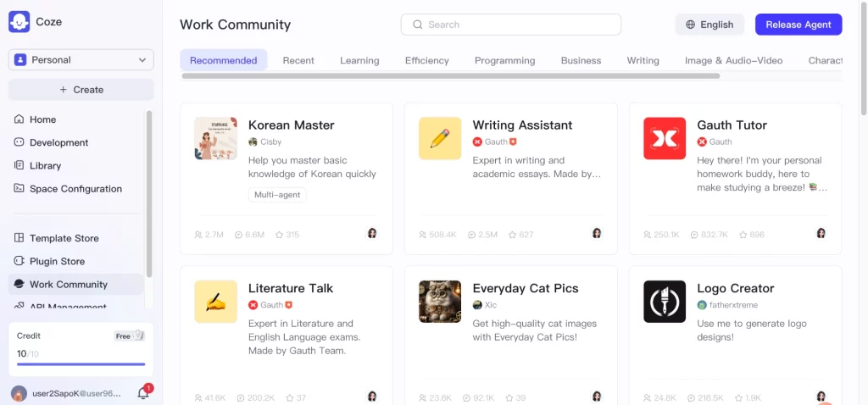Screen dimensions: 868x405
Task: Open the Gauth Tutor red logo
Action: point(665,138)
